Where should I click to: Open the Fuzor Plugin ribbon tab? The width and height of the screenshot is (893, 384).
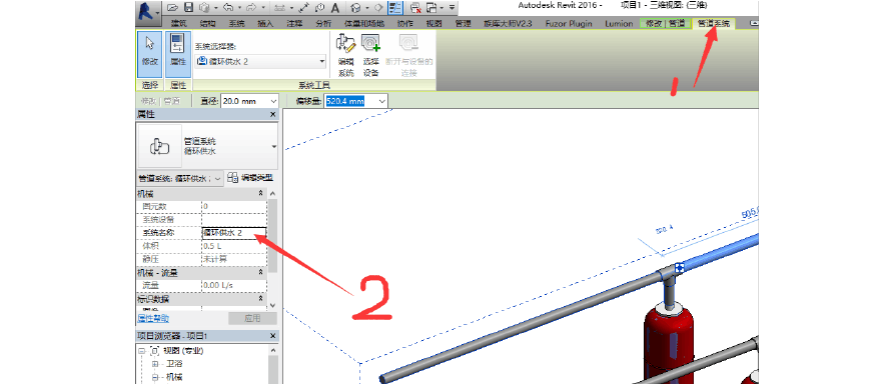[568, 23]
